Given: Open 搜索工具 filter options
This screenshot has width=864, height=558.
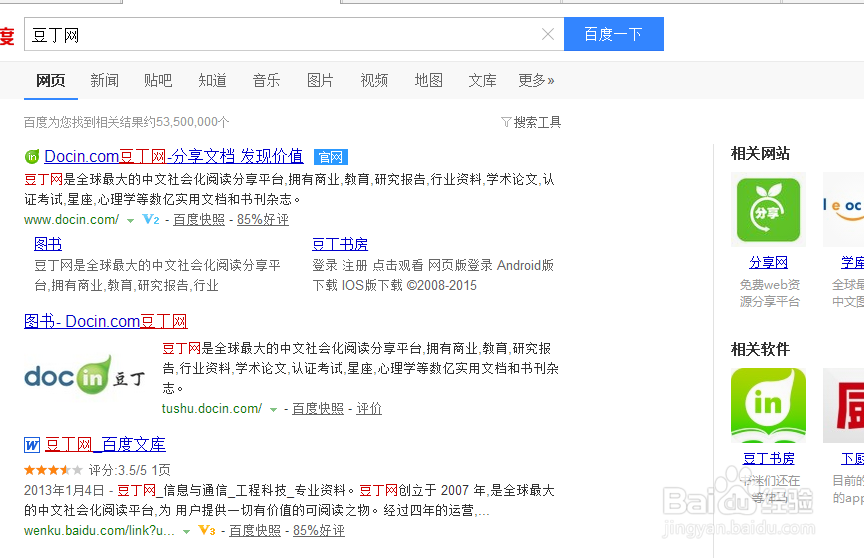Looking at the screenshot, I should 531,122.
